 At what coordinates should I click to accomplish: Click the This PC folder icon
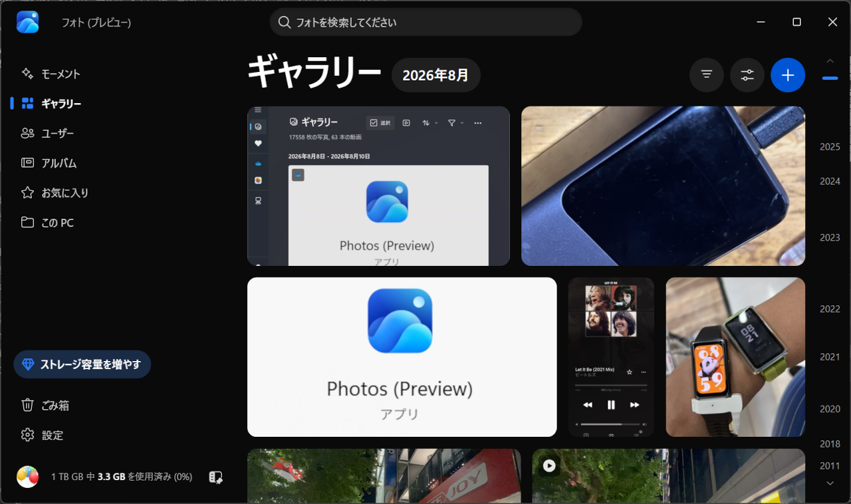tap(27, 222)
